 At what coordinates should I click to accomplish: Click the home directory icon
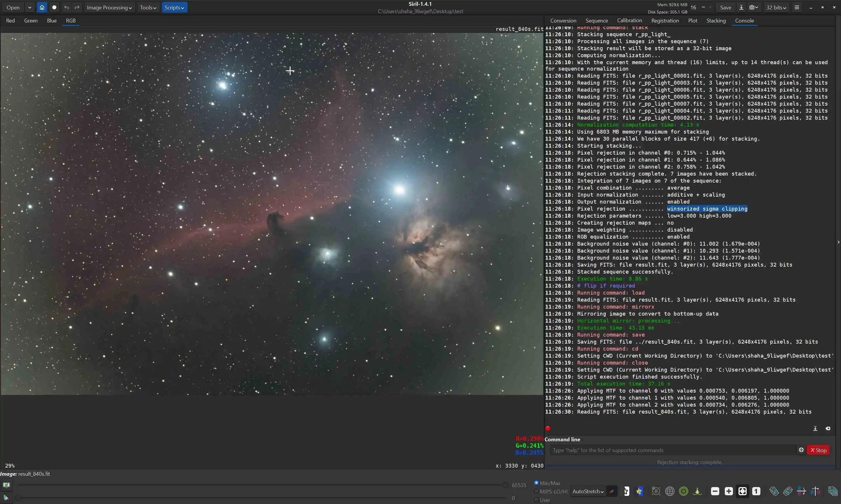42,8
